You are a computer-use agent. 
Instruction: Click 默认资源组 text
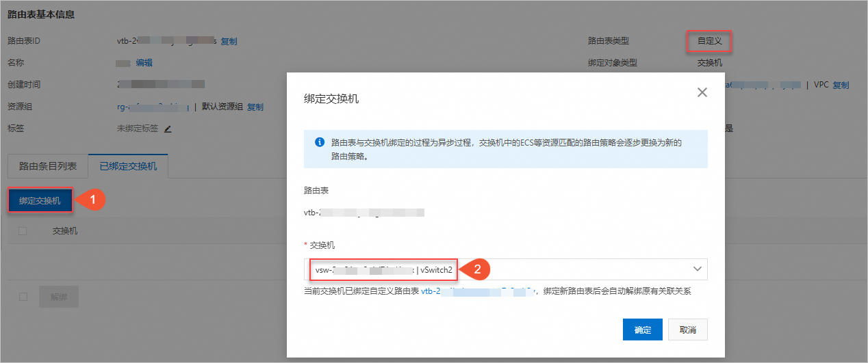(x=222, y=107)
